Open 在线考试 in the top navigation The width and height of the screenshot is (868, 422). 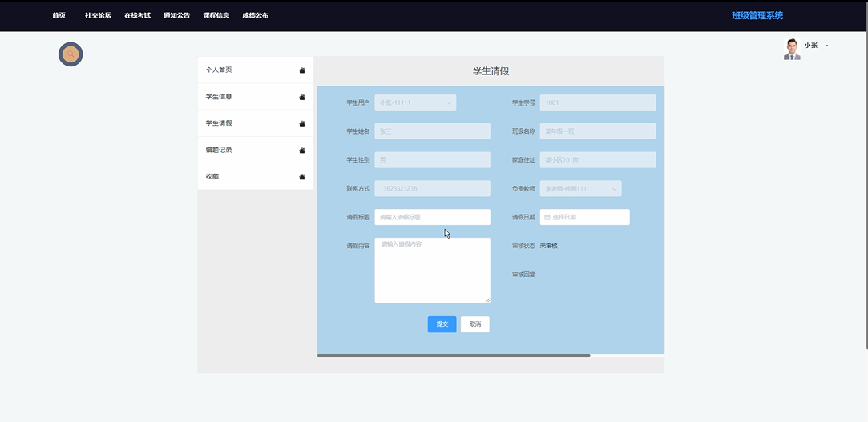(x=137, y=15)
